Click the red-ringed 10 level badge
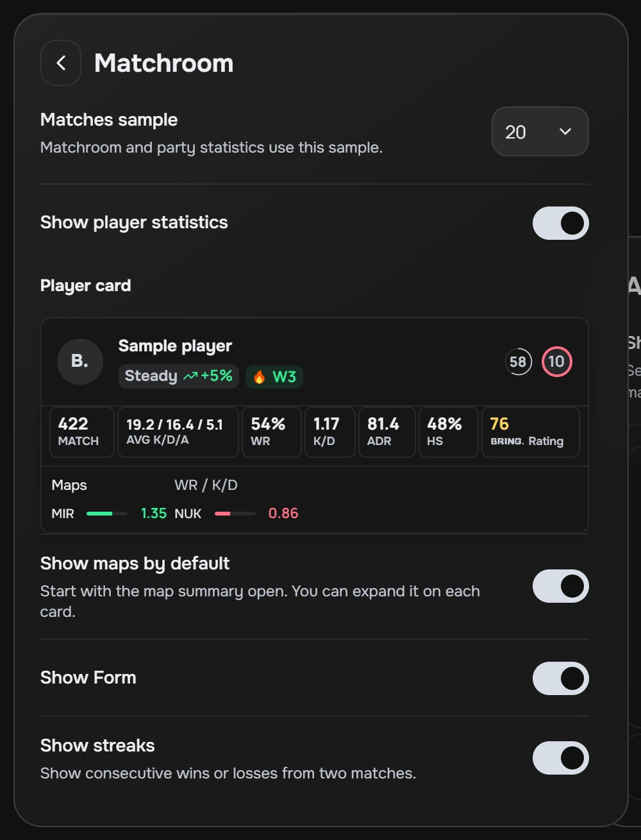 556,362
